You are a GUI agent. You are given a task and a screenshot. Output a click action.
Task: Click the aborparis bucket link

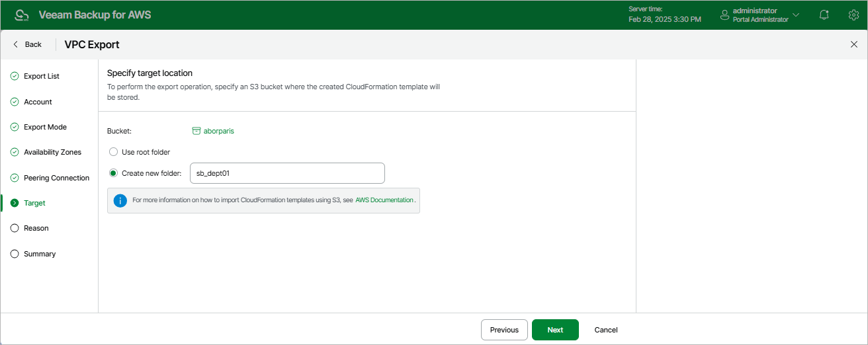tap(218, 131)
